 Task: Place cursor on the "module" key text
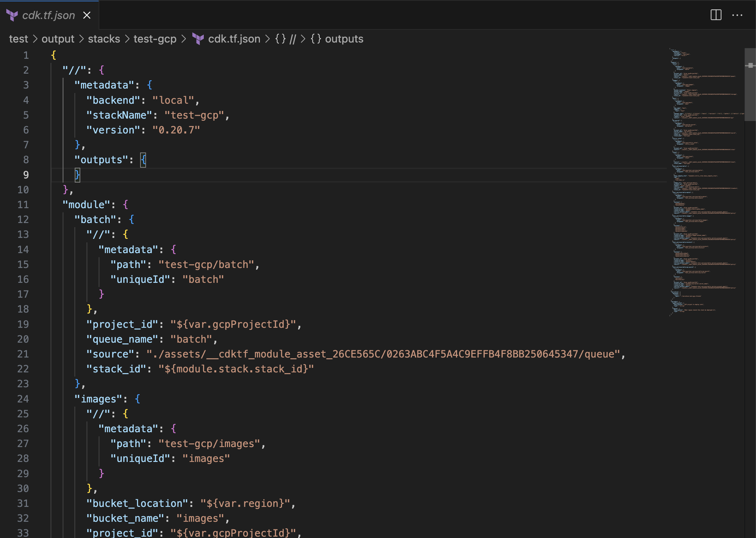pyautogui.click(x=86, y=205)
